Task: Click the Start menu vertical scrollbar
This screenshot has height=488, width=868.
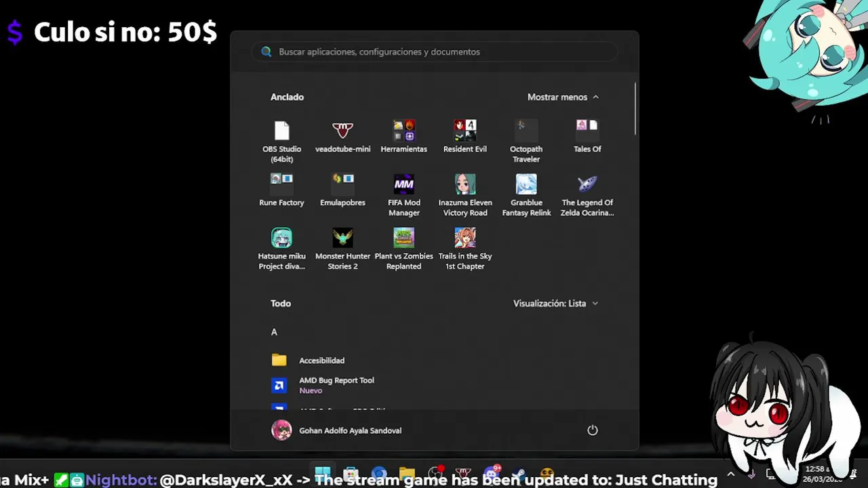Action: [635, 108]
